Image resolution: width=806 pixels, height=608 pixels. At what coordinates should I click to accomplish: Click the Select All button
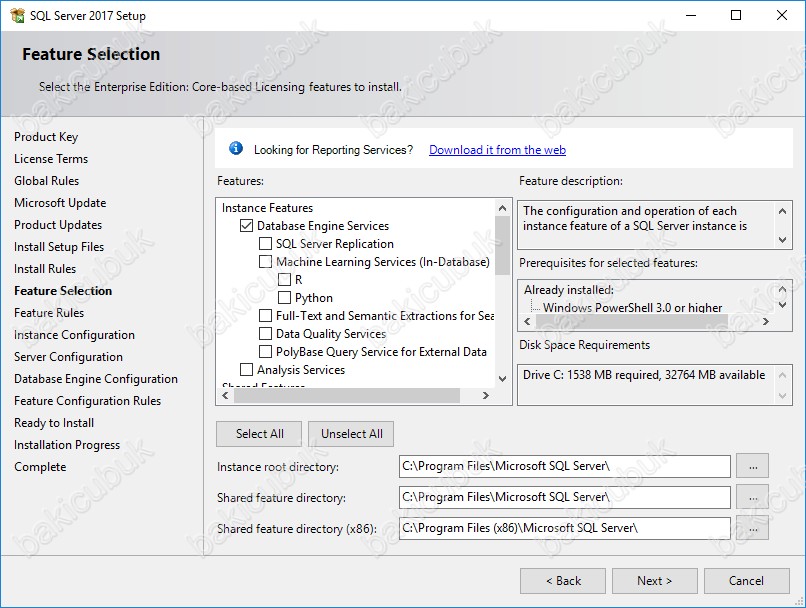[259, 434]
